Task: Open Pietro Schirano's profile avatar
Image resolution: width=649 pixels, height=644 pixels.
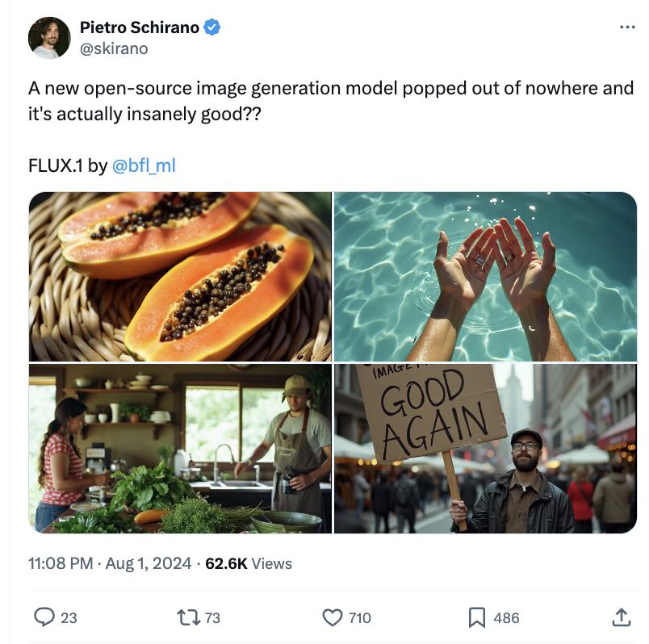Action: point(49,38)
